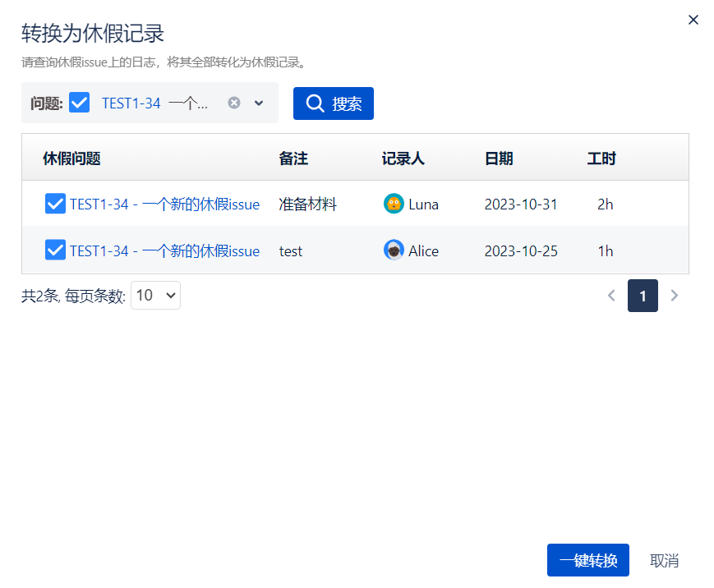The height and width of the screenshot is (588, 714).
Task: Close the conversion dialog with X icon
Action: coord(693,20)
